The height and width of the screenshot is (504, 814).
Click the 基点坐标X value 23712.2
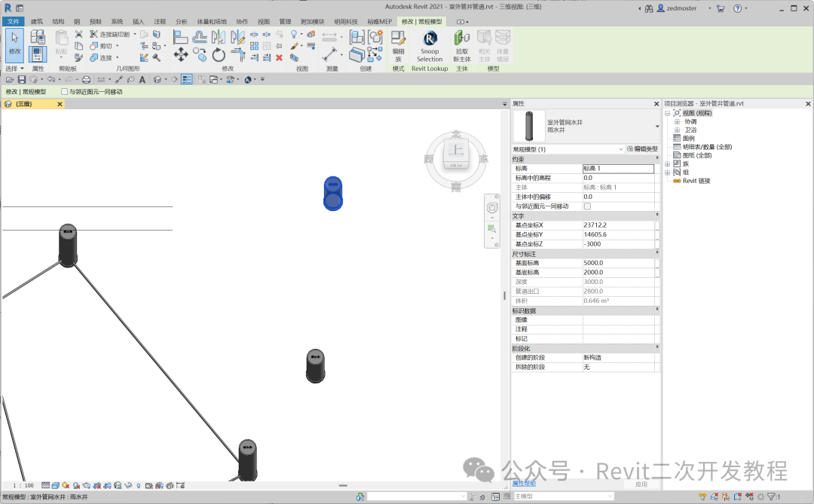pos(618,225)
